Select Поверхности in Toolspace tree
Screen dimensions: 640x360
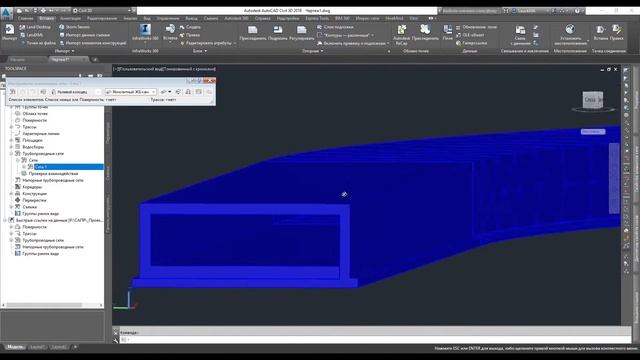(x=34, y=120)
